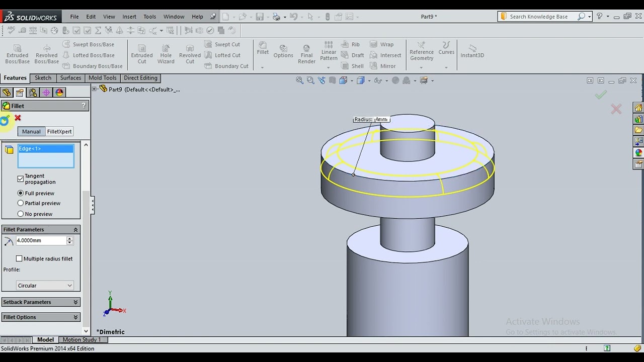Image resolution: width=644 pixels, height=362 pixels.
Task: Open the dropdown arrow under Linear Pattern
Action: point(329,67)
